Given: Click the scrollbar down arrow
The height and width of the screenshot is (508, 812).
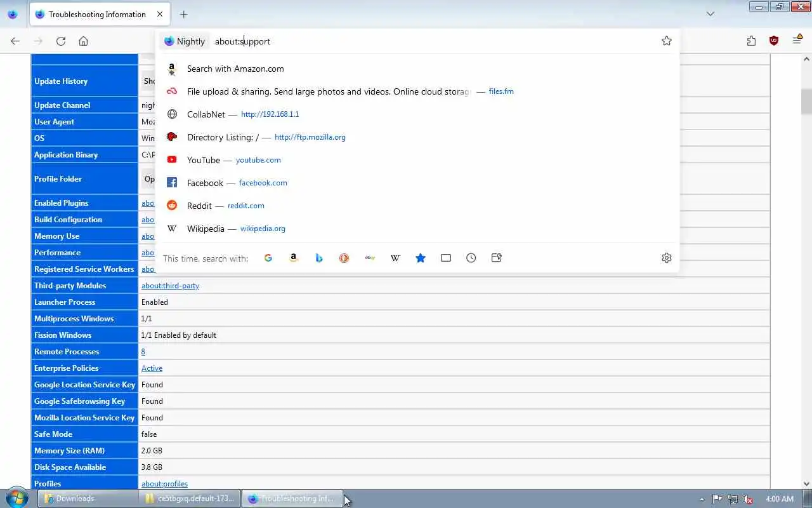Looking at the screenshot, I should (806, 484).
